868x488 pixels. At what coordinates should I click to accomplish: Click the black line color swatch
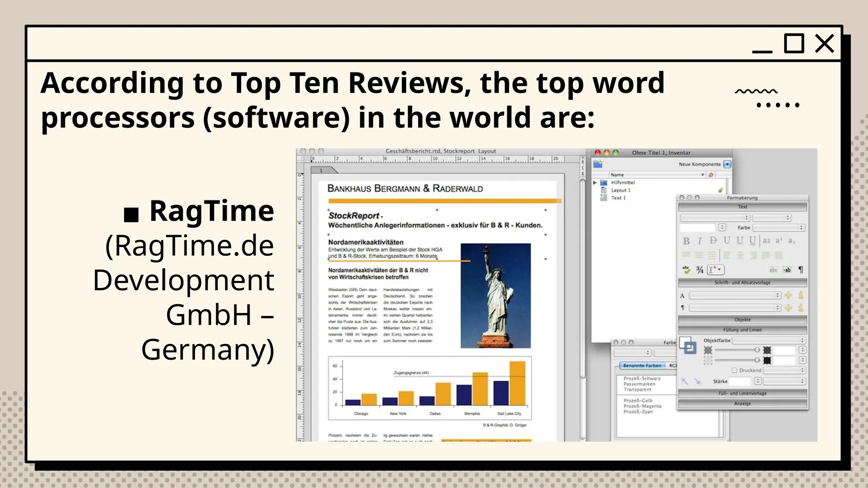click(767, 360)
